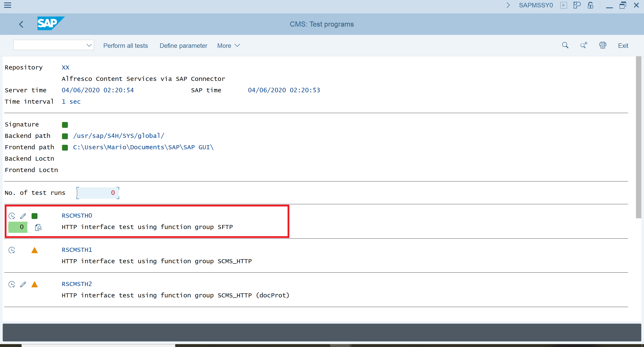Expand the system info chevron beside SAPMSSY0
This screenshot has width=644, height=347.
click(x=508, y=5)
